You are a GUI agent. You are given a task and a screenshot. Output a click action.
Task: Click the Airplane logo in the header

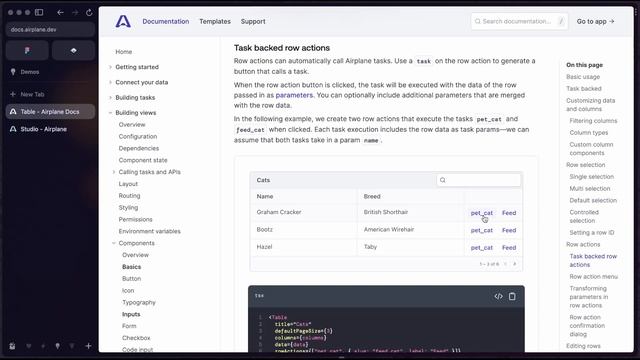click(x=123, y=21)
